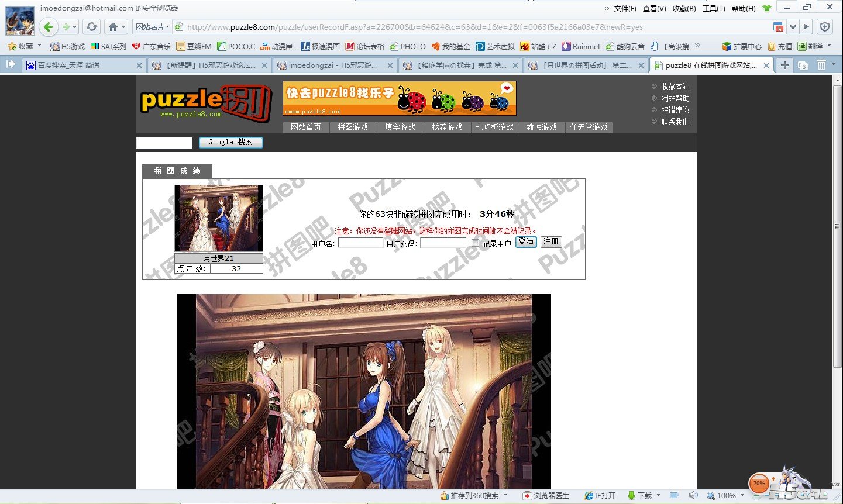The image size is (843, 504).
Task: Expand the 网站名片 dropdown
Action: pyautogui.click(x=152, y=27)
